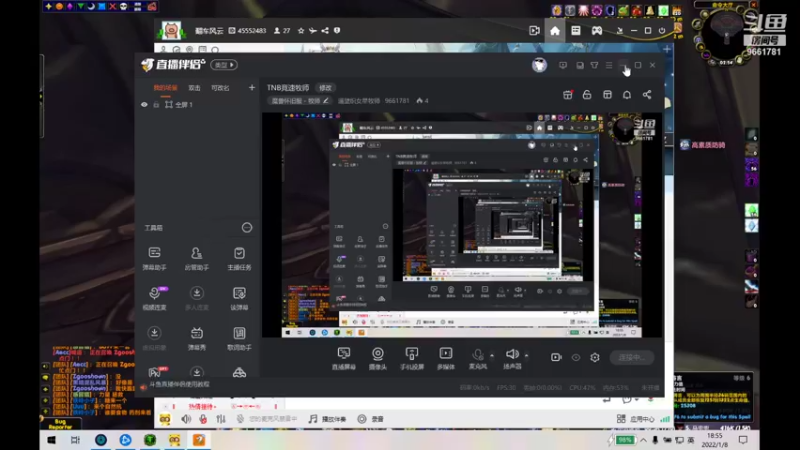Viewport: 800px width, 450px height.
Task: Click the home icon in 翻车风云 window
Action: point(555,31)
